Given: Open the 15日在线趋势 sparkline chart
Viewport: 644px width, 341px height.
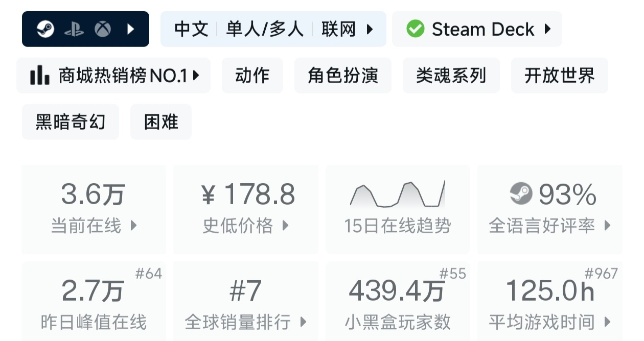Looking at the screenshot, I should [398, 193].
